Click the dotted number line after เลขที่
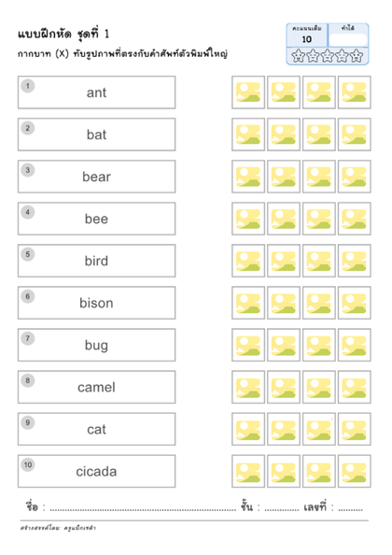Screen dimensions: 392x555 [350, 510]
